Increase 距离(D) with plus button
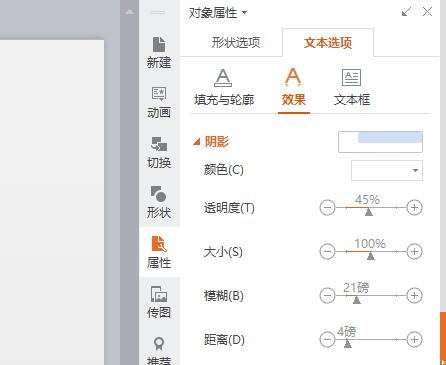This screenshot has height=365, width=446. click(x=414, y=339)
